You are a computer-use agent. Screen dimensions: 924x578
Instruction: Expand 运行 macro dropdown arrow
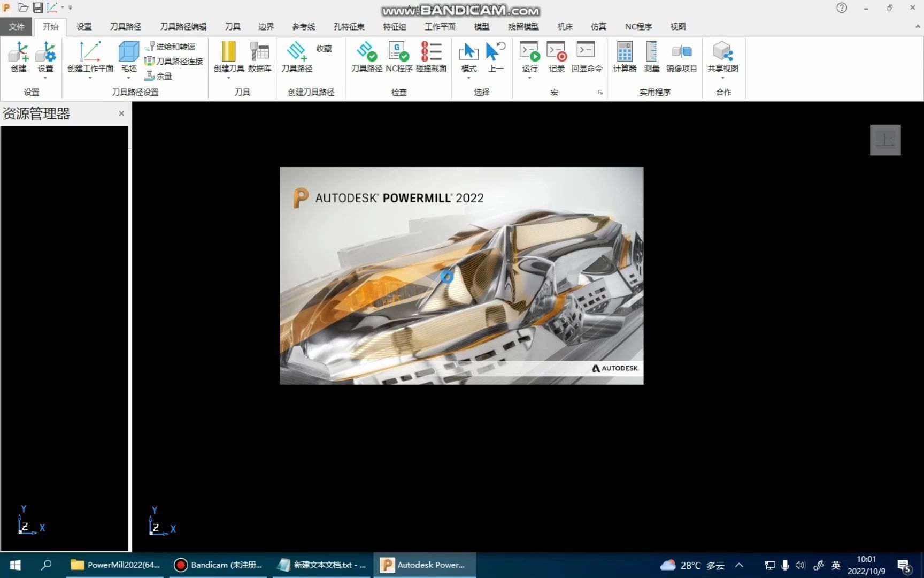[x=529, y=78]
